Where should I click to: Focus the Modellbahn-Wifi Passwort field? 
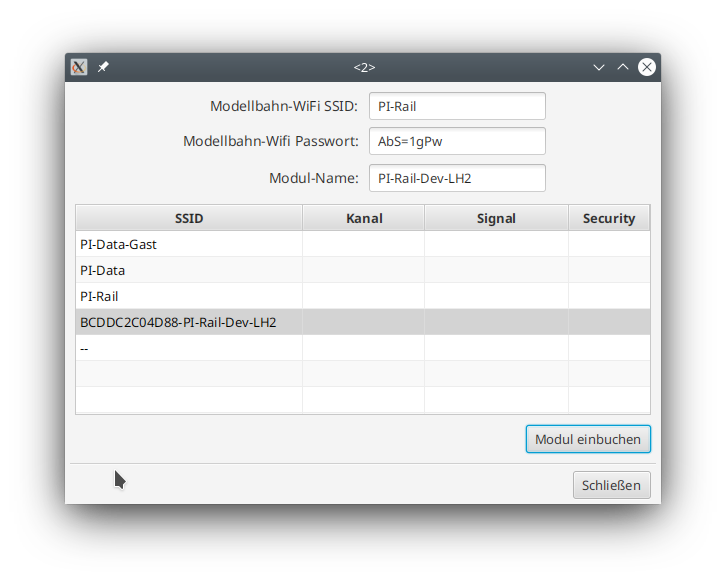point(457,142)
